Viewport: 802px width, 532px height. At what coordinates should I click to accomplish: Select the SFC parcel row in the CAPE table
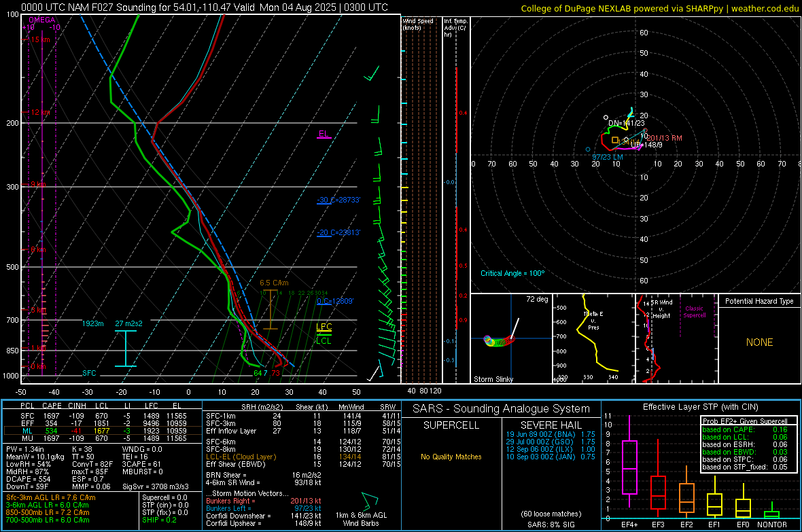(103, 416)
